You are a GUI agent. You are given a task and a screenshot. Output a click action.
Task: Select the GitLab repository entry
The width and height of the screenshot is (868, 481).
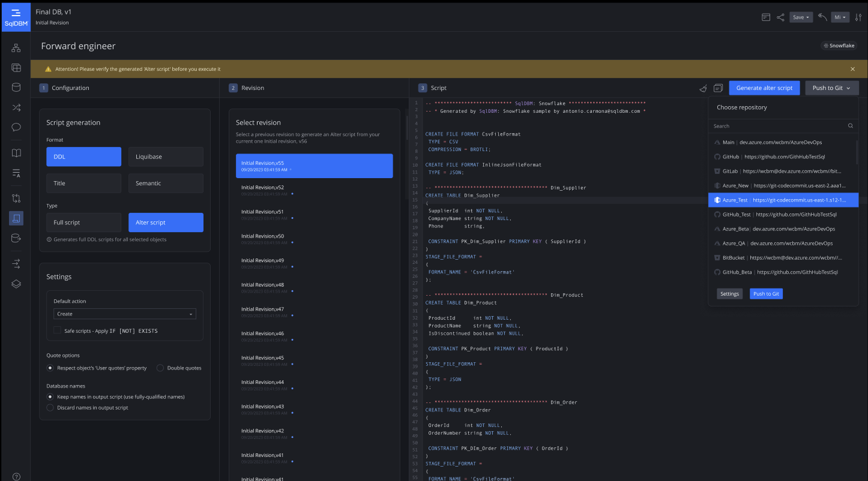pyautogui.click(x=783, y=171)
